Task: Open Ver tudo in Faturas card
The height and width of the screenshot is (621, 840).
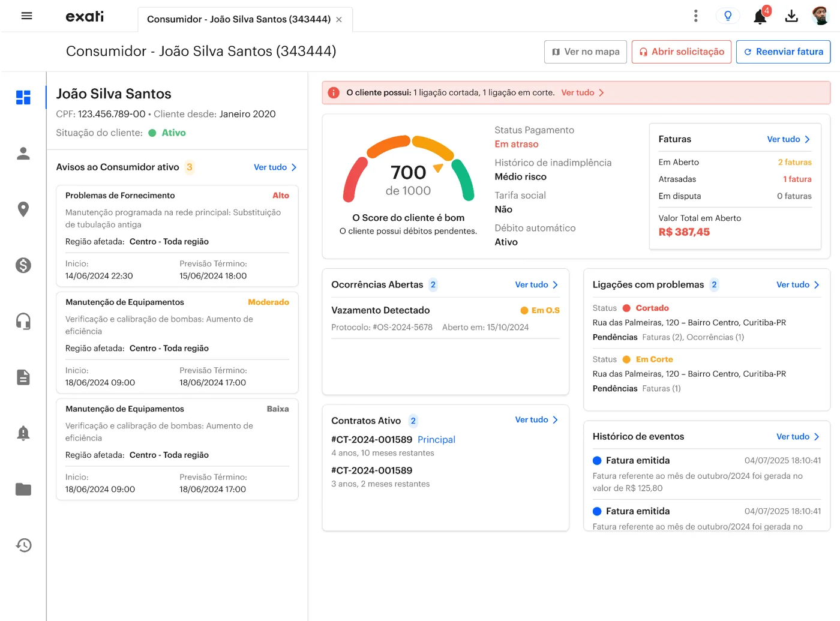Action: tap(789, 139)
